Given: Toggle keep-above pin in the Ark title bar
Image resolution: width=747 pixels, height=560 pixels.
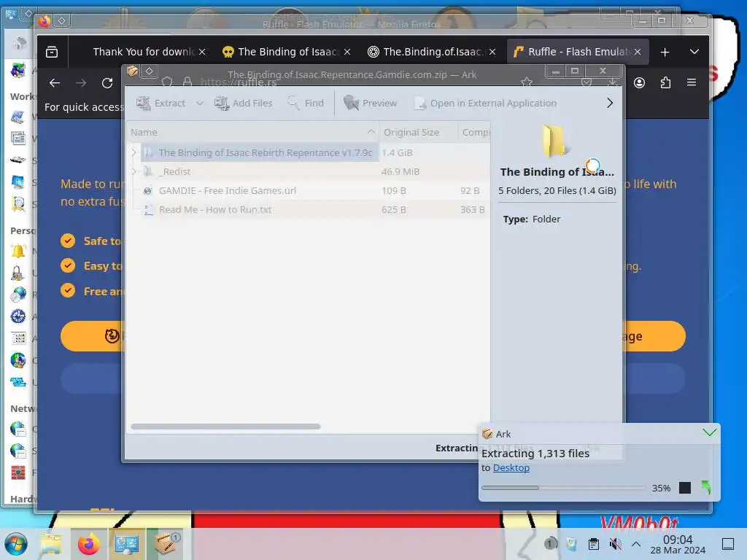Looking at the screenshot, I should [149, 71].
